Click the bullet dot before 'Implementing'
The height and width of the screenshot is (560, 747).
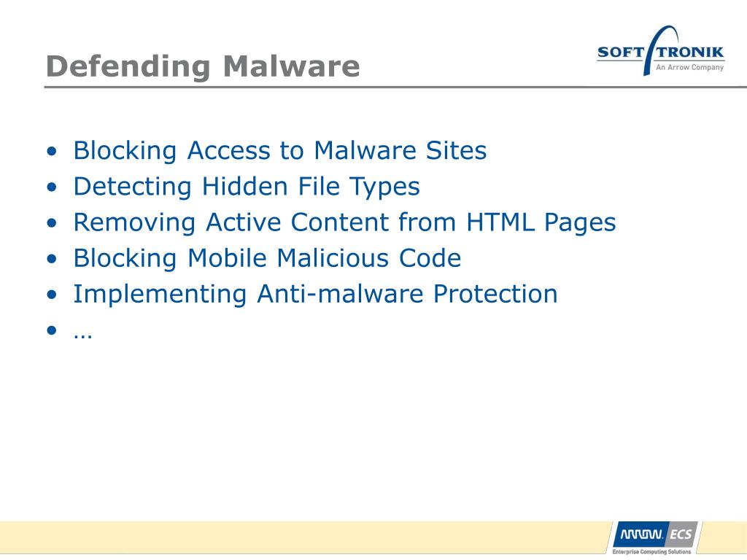point(52,295)
